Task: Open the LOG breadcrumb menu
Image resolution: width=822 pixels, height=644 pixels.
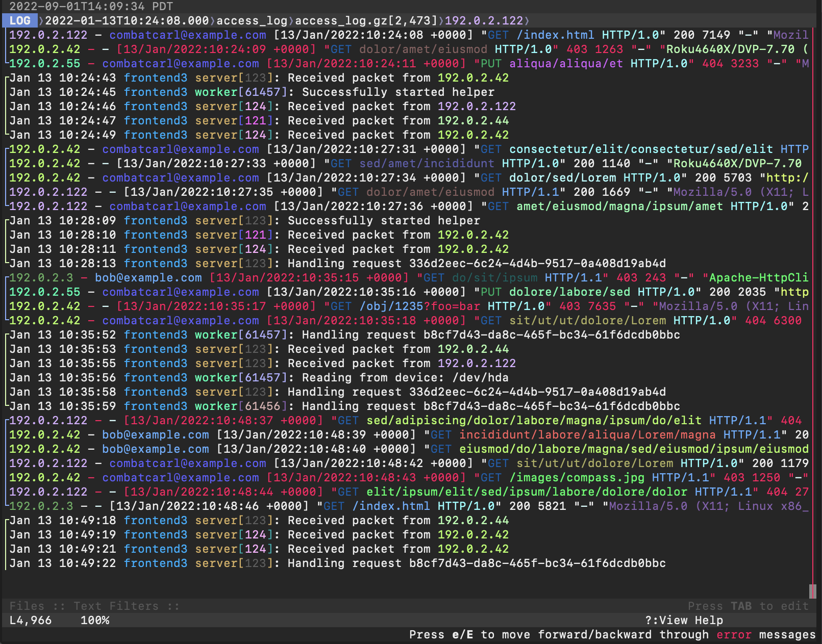Action: [19, 21]
